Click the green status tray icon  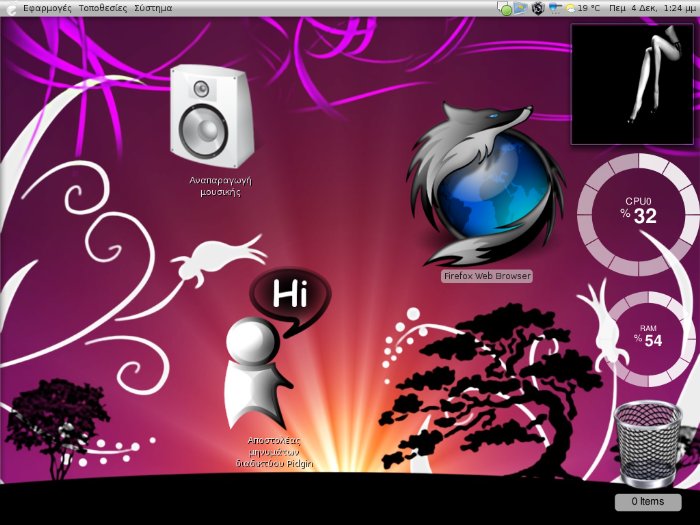[x=504, y=8]
